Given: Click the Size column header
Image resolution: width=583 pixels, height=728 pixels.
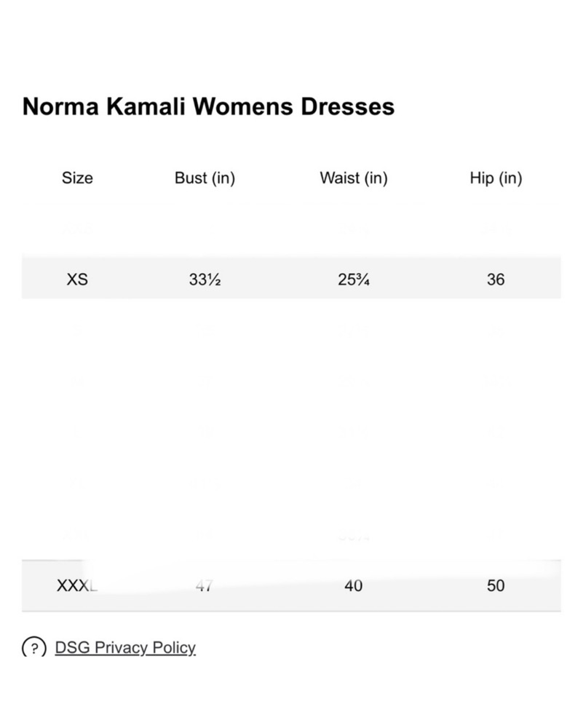Looking at the screenshot, I should [77, 178].
